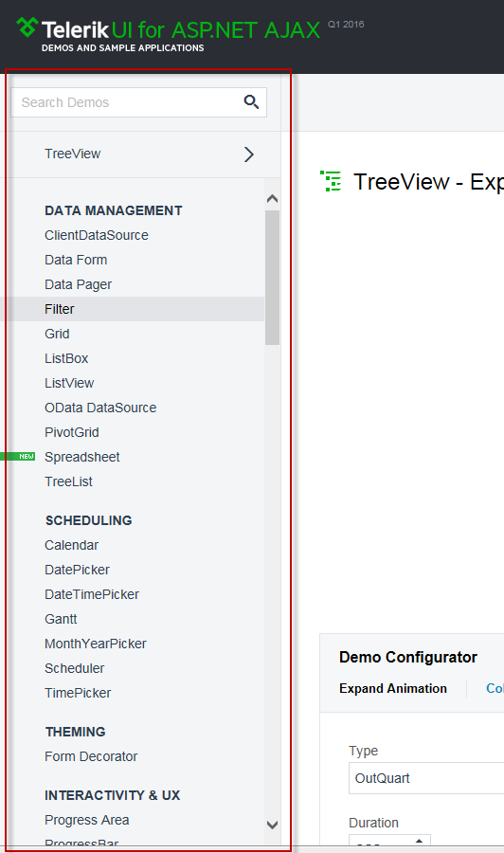Screen dimensions: 504x853
Task: Select the Expand Animation tab
Action: tap(393, 688)
